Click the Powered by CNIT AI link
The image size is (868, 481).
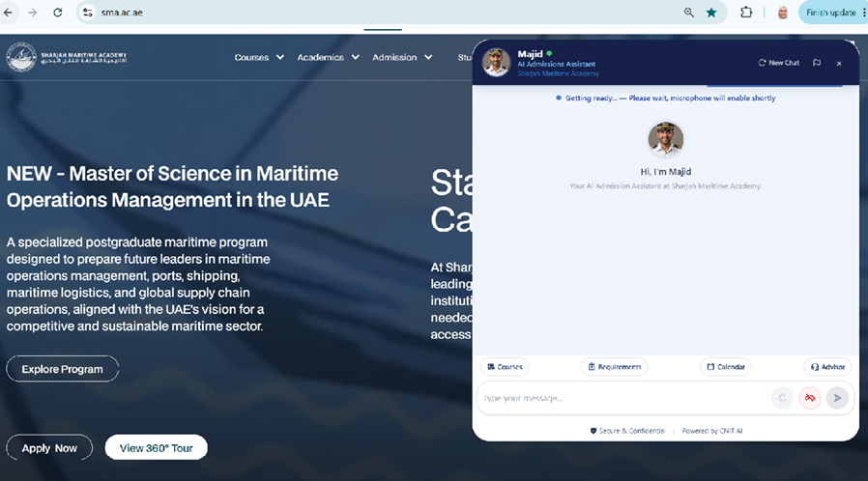point(711,431)
